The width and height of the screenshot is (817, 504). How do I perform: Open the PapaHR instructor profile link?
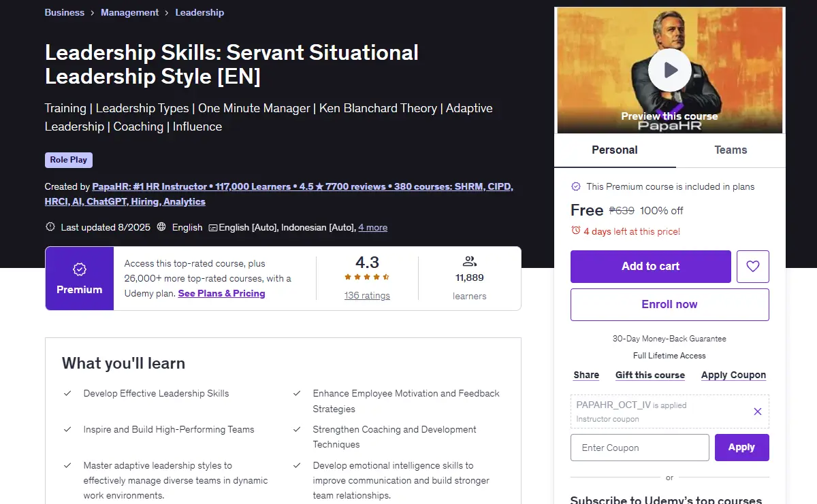pos(279,194)
